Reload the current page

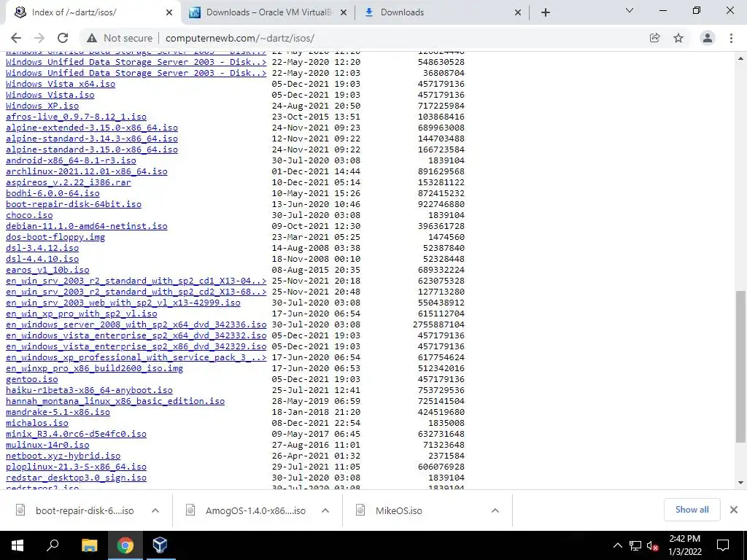(63, 38)
